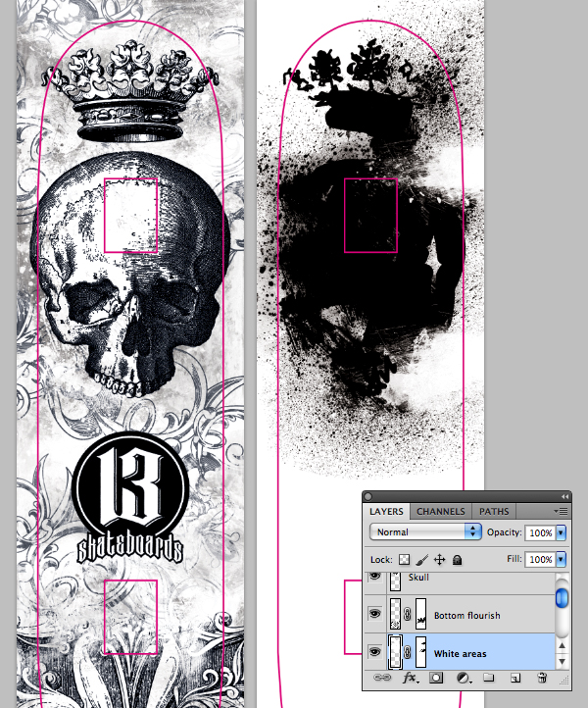The width and height of the screenshot is (588, 708).
Task: Close the Layers panel with round button
Action: [367, 497]
